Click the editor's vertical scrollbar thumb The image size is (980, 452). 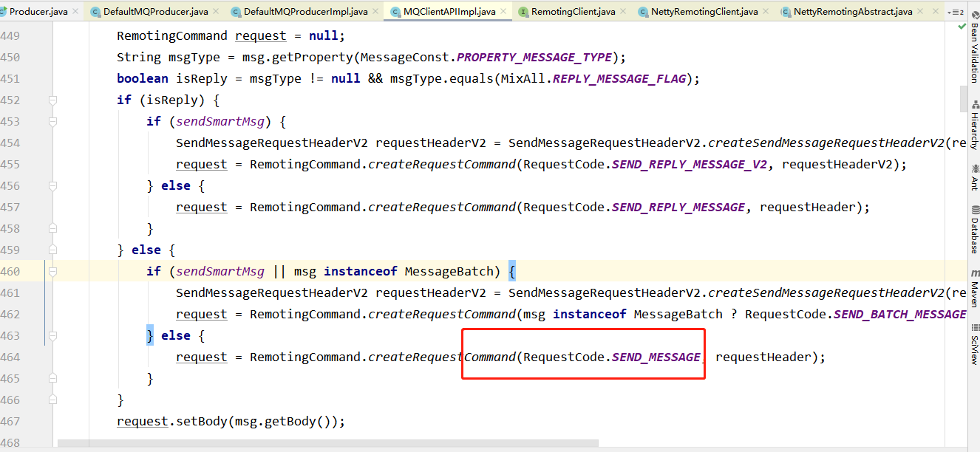pos(962,98)
